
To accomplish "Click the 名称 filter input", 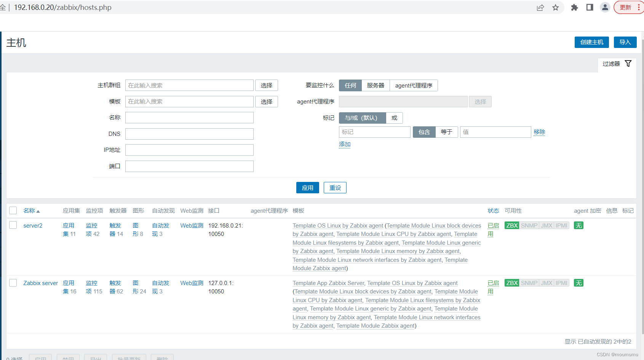I will [189, 118].
